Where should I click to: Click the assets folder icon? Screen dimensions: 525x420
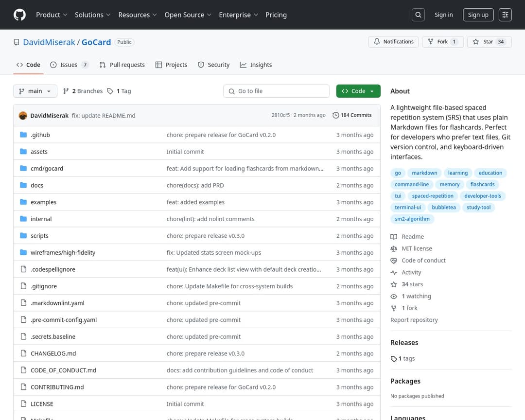[x=23, y=151]
